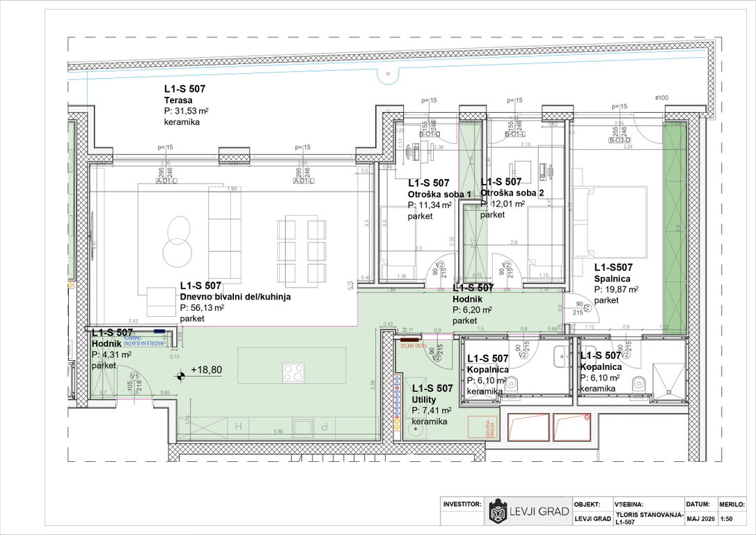Click the elevation marker symbol near +18,80
Screen dimensions: 756x535
point(180,375)
